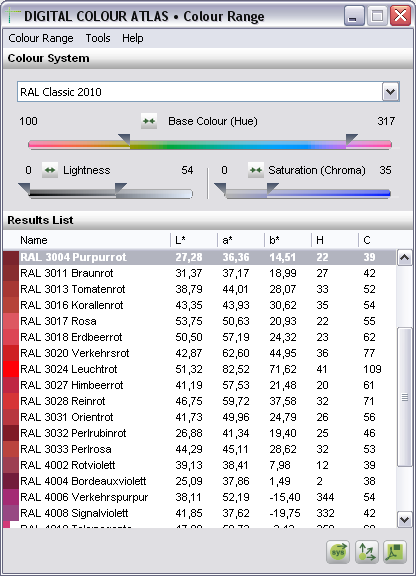The width and height of the screenshot is (416, 576).
Task: Select row 'RAL 4008 Signalviolett'
Action: pyautogui.click(x=200, y=513)
